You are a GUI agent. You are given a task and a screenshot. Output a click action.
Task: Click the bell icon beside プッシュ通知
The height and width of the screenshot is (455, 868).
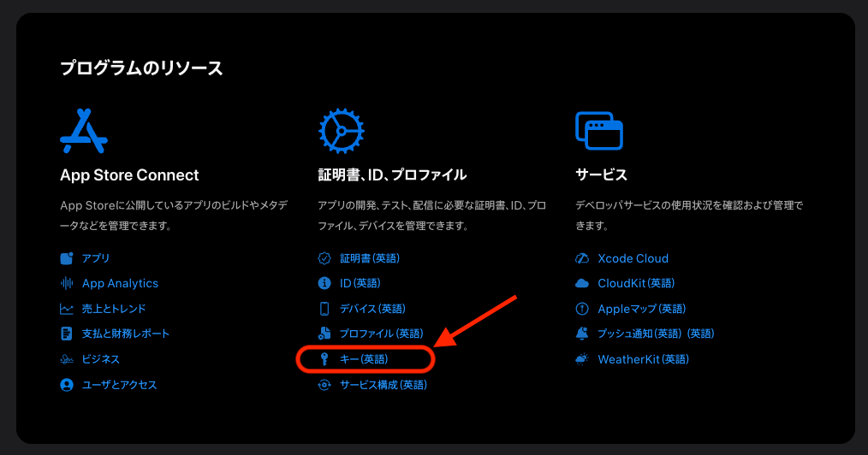click(582, 334)
